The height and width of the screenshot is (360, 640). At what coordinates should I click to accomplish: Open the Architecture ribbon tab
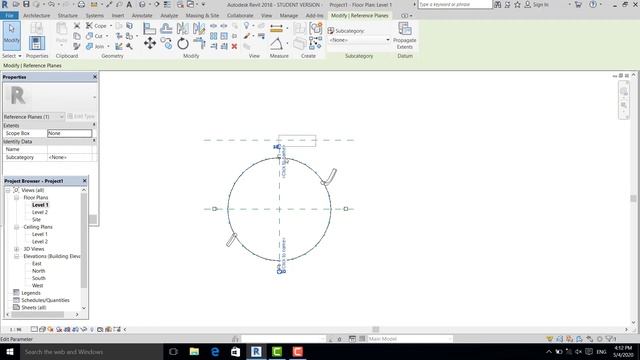point(37,16)
